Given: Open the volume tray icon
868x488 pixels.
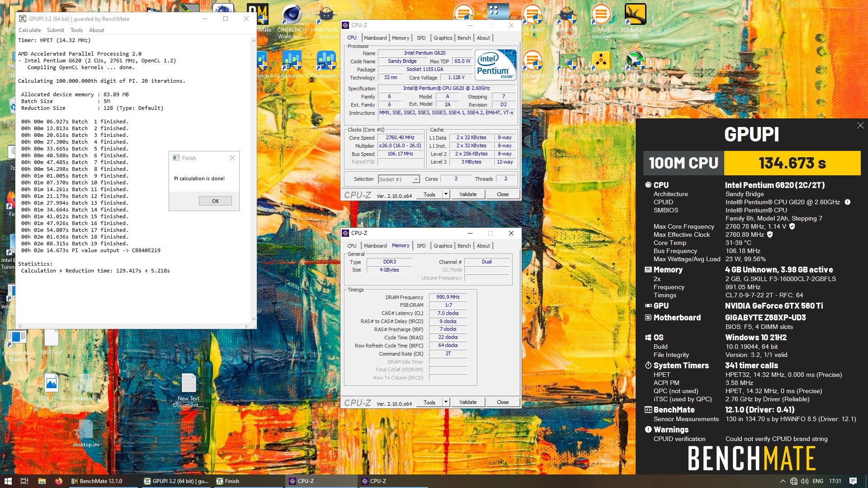Looking at the screenshot, I should pos(805,481).
